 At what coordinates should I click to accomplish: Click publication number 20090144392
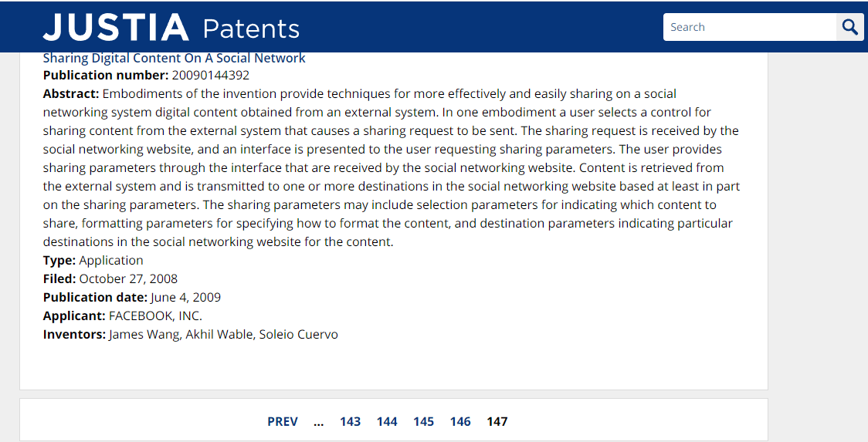(210, 76)
